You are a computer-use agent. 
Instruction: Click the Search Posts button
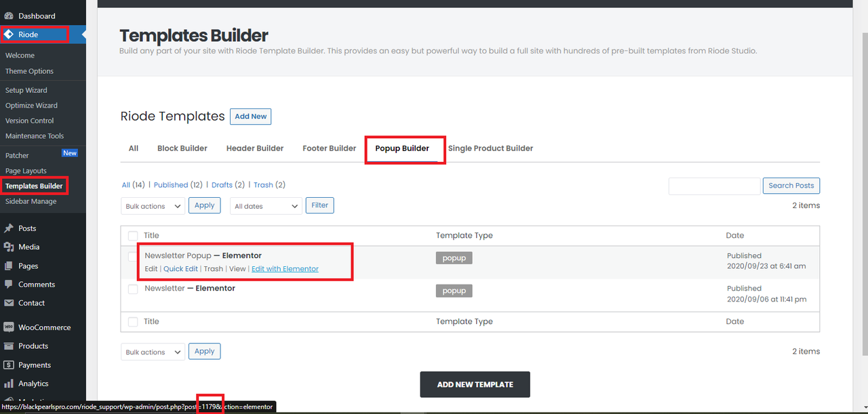coord(791,186)
